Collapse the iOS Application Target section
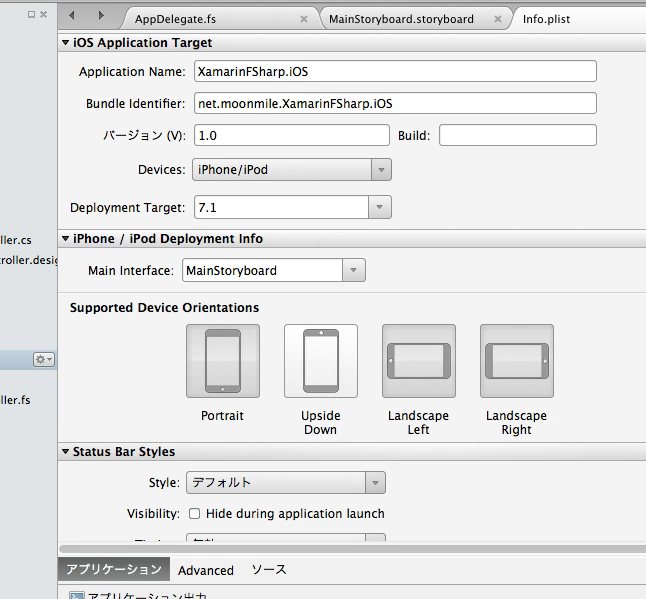 pyautogui.click(x=65, y=43)
